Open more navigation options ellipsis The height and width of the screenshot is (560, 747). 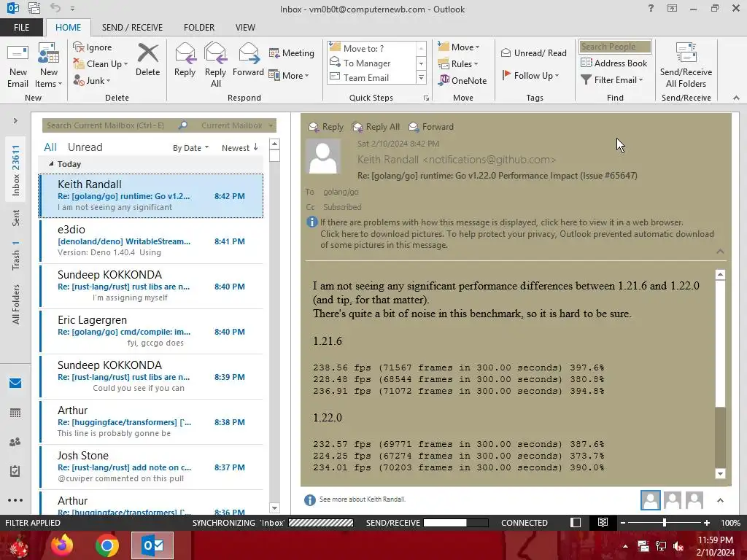(x=15, y=500)
